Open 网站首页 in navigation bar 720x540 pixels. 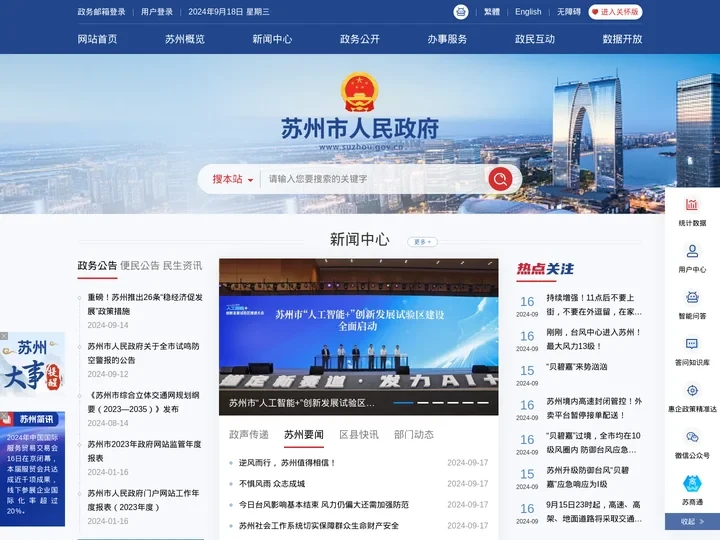[x=97, y=39]
